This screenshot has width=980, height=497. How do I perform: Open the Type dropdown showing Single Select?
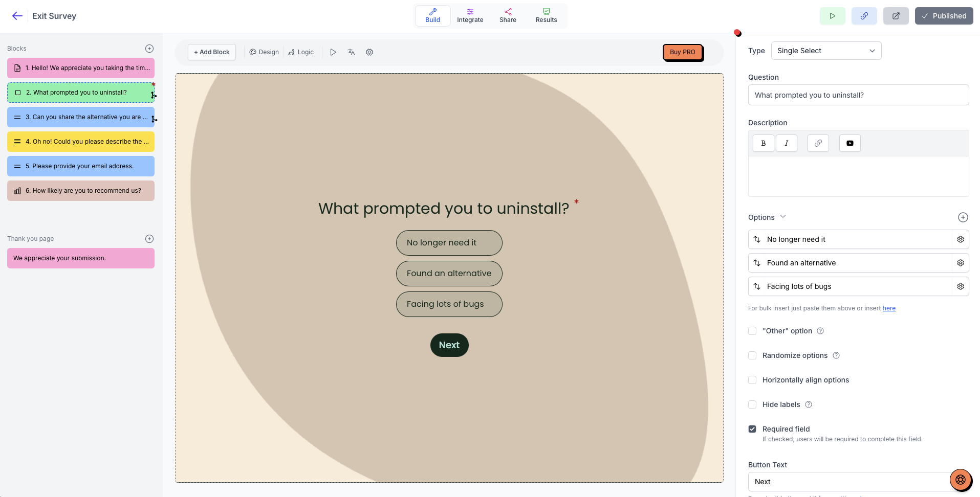tap(826, 51)
